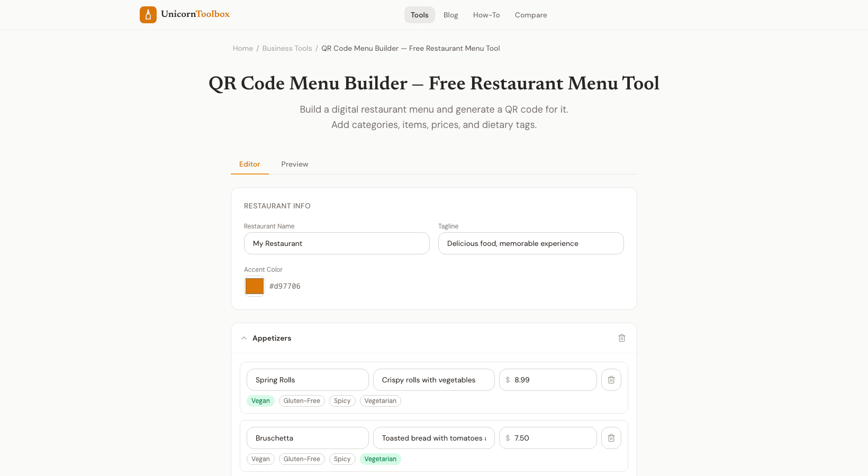The height and width of the screenshot is (476, 868).
Task: Click the current page breadcrumb text
Action: [x=411, y=48]
